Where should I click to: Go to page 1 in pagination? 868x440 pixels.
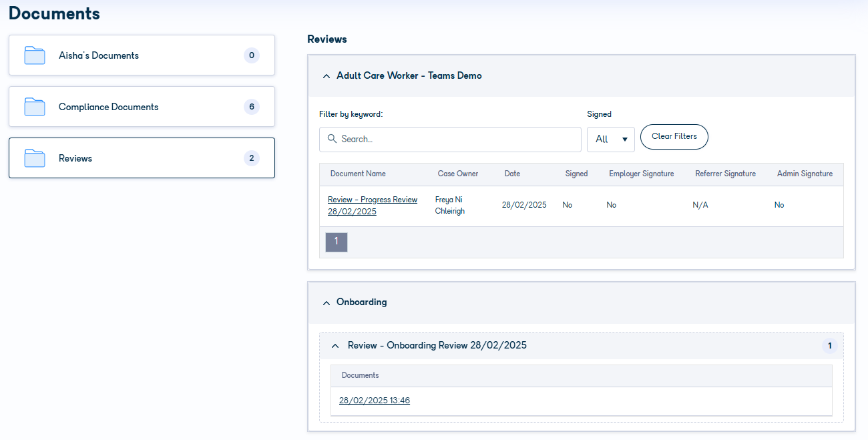337,242
